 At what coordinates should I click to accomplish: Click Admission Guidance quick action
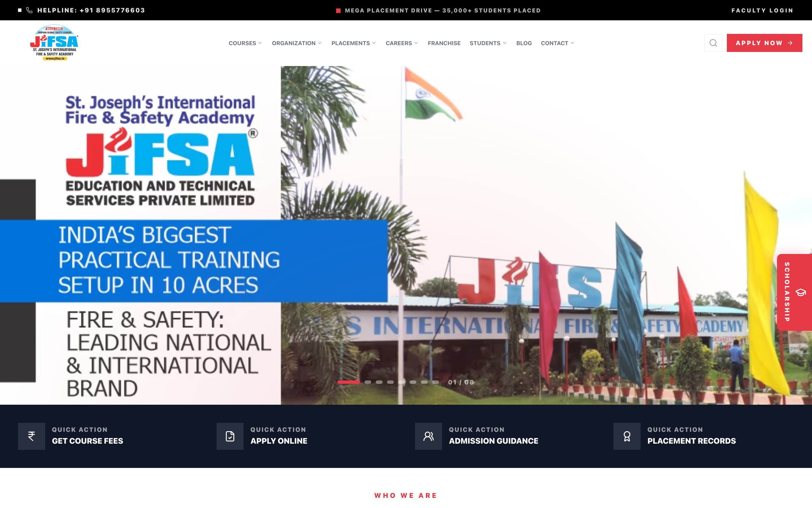pyautogui.click(x=477, y=436)
